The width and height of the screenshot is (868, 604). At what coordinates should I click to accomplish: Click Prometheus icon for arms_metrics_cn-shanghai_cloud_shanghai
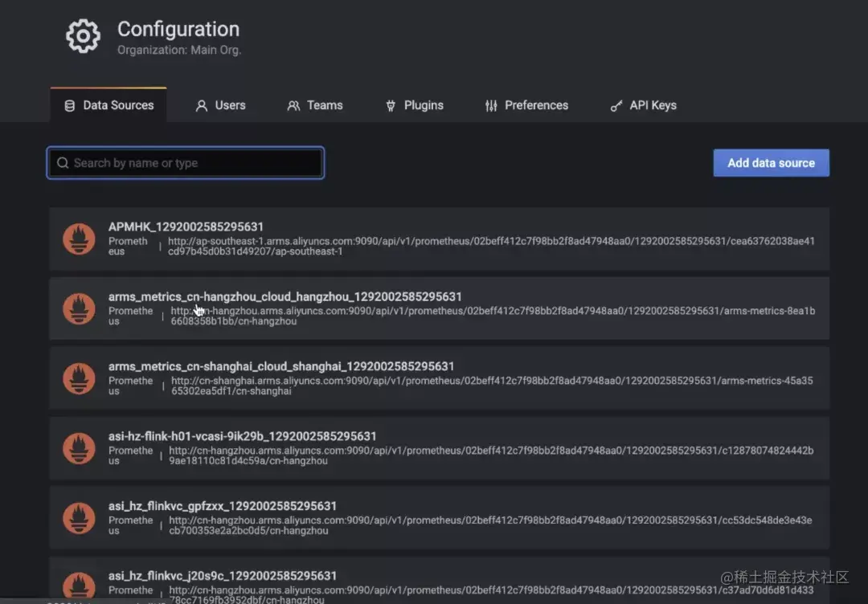pyautogui.click(x=79, y=378)
